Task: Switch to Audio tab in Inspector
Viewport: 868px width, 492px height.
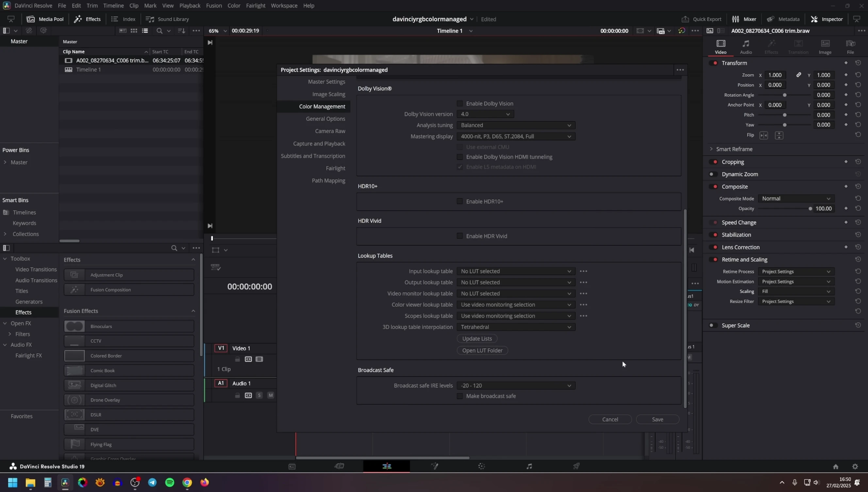Action: 746,47
